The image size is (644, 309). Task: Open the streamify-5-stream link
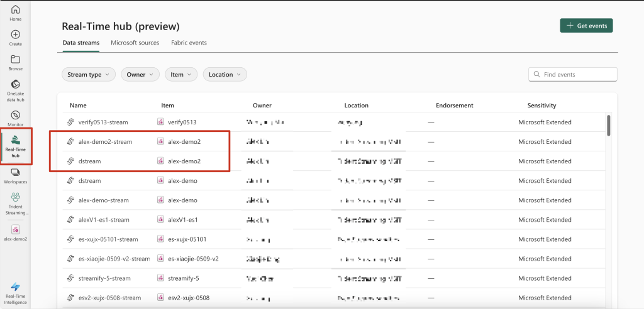(x=105, y=278)
